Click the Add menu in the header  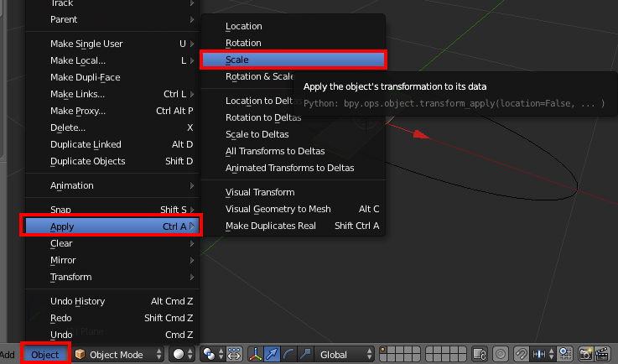coord(7,355)
